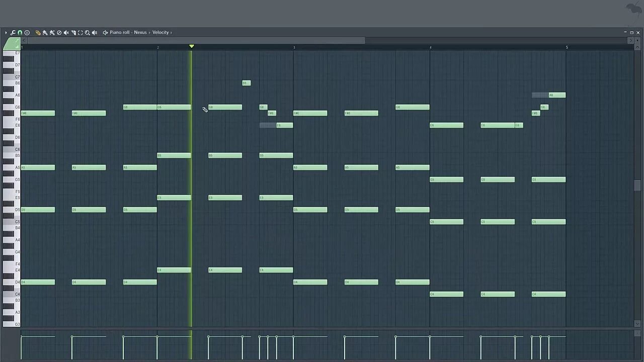644x362 pixels.
Task: Open the piano roll tools wrench menu
Action: [13, 33]
